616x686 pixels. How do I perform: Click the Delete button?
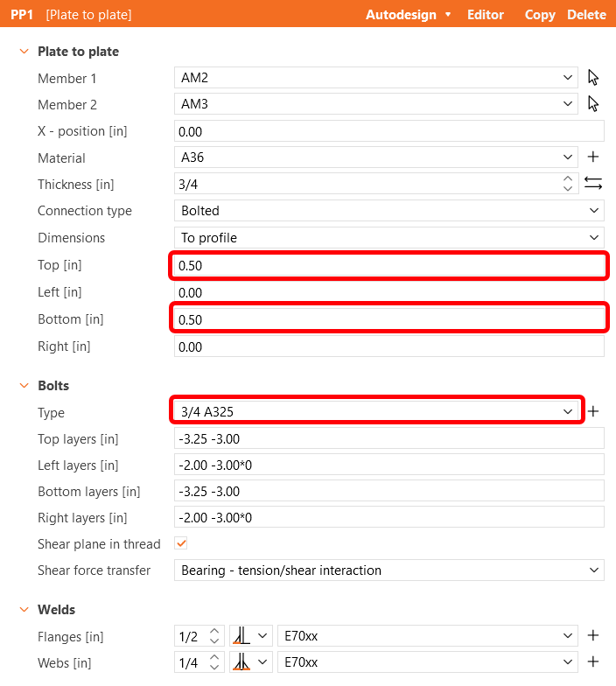[x=586, y=14]
